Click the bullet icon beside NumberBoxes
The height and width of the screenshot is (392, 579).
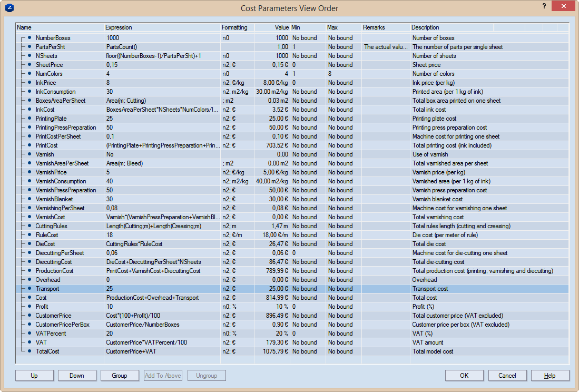coord(30,38)
